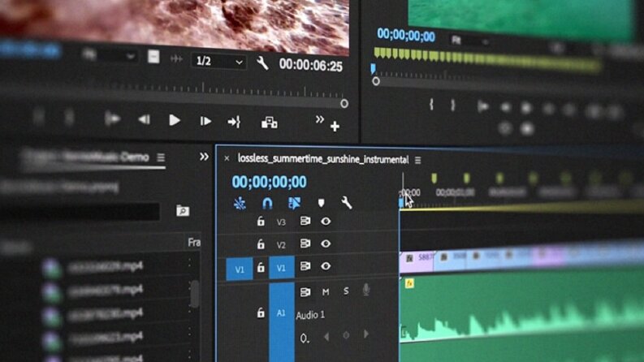This screenshot has height=362, width=644.
Task: Toggle sync lock for track V3
Action: [305, 222]
